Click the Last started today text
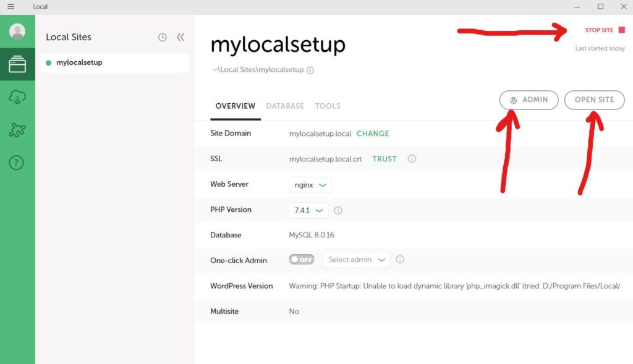633x364 pixels. (600, 48)
